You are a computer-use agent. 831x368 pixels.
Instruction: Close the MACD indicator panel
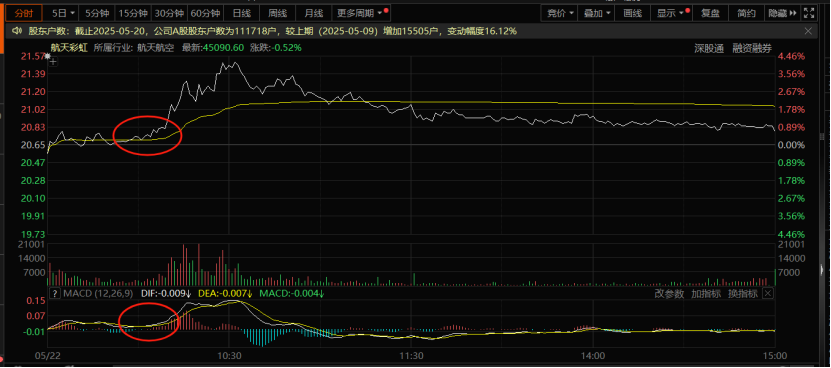pyautogui.click(x=767, y=293)
